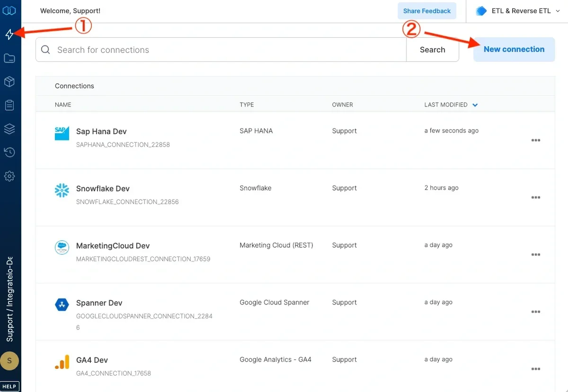Sort by NAME column header
This screenshot has width=568, height=392.
point(63,105)
